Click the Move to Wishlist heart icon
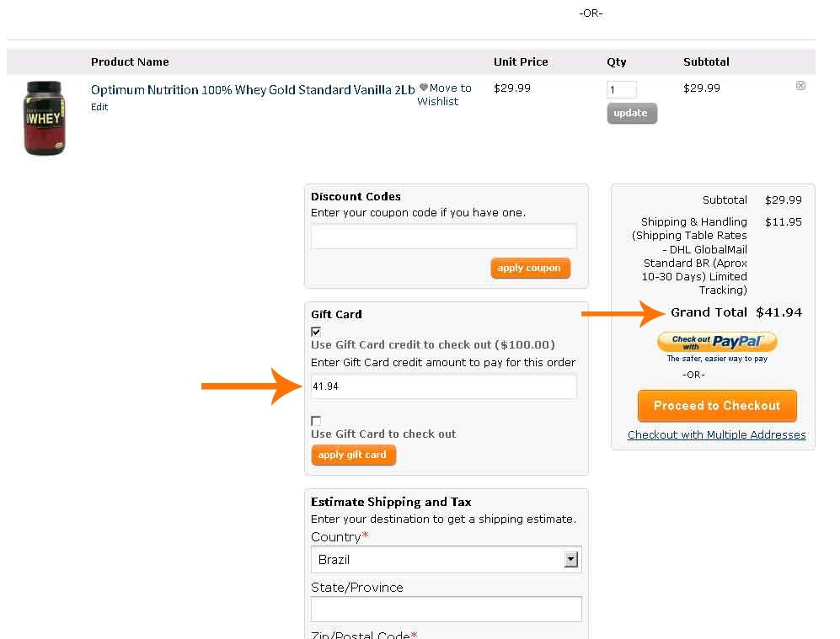This screenshot has width=840, height=639. coord(423,88)
